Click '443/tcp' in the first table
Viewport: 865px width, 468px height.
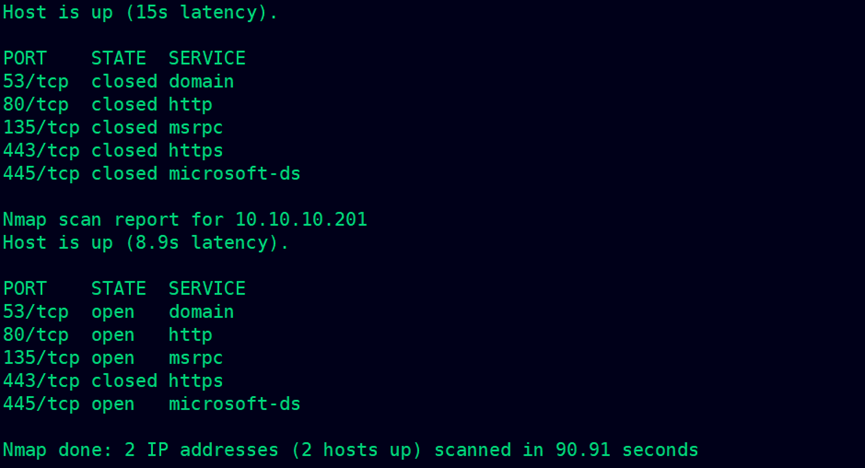[x=41, y=150]
